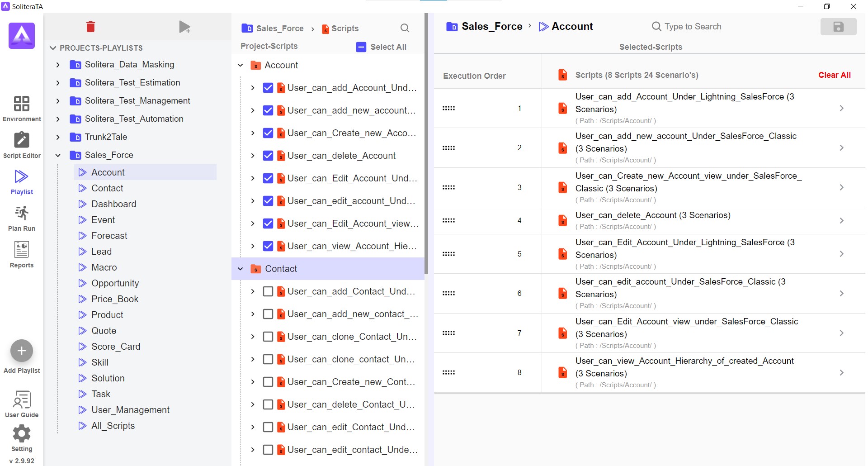The image size is (868, 466).
Task: Click the Execution Order column header
Action: coord(474,76)
